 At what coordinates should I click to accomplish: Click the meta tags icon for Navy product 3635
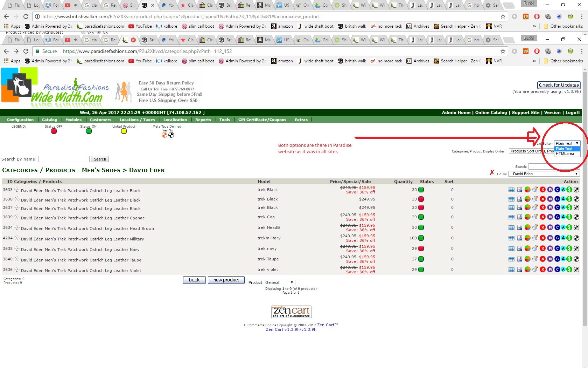pos(576,248)
